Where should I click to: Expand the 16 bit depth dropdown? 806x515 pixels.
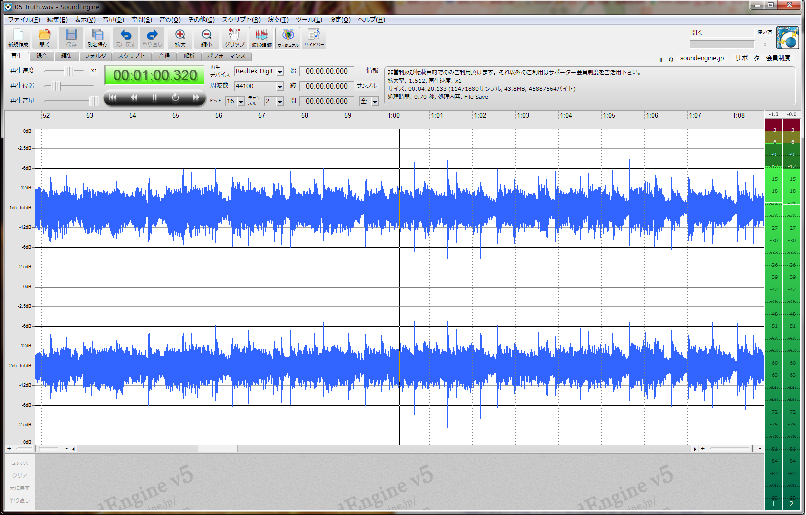click(241, 101)
